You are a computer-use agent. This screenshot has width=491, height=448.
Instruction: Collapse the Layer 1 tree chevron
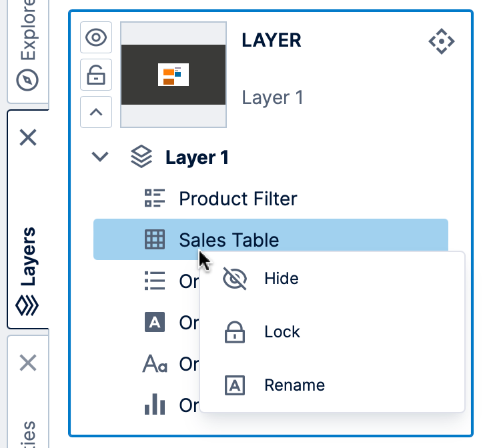tap(100, 157)
